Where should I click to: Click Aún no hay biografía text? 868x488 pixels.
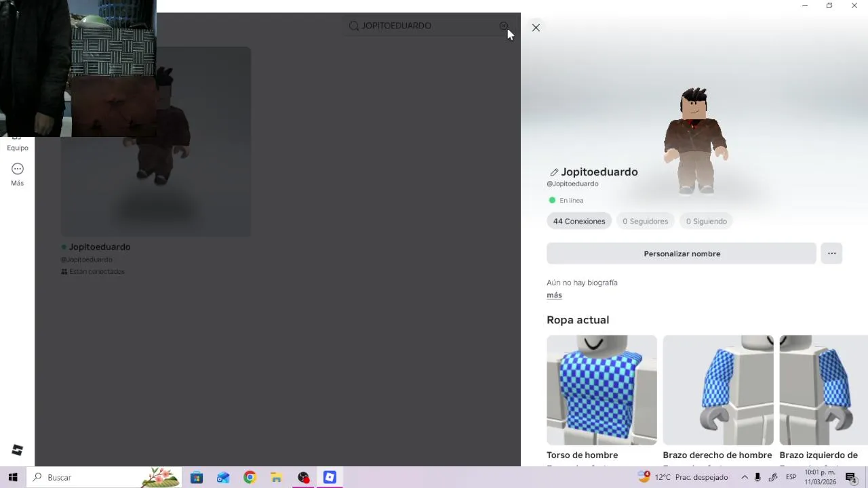coord(582,283)
